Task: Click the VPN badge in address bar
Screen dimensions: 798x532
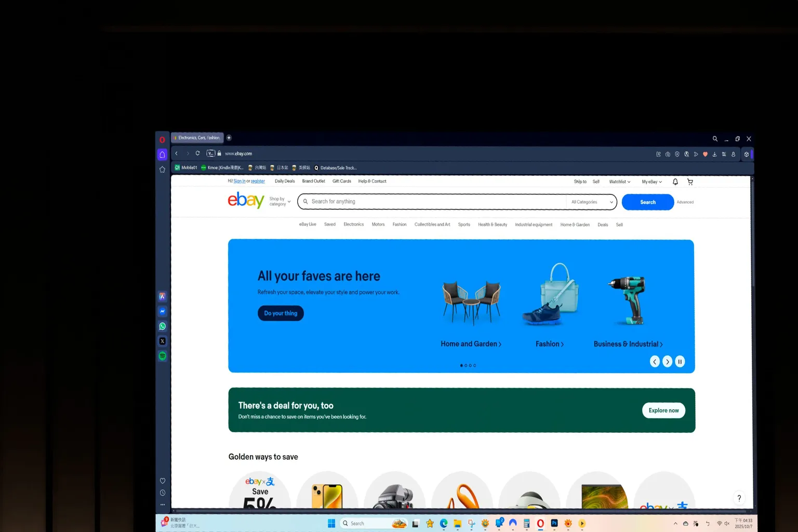Action: coord(210,153)
